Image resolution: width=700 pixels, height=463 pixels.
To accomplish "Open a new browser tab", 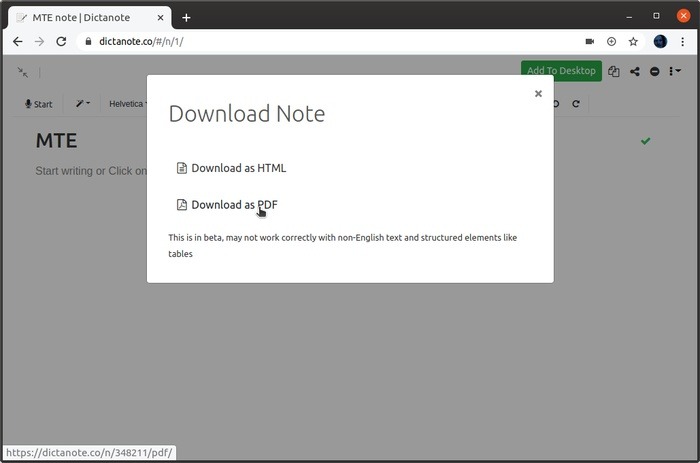I will click(187, 18).
